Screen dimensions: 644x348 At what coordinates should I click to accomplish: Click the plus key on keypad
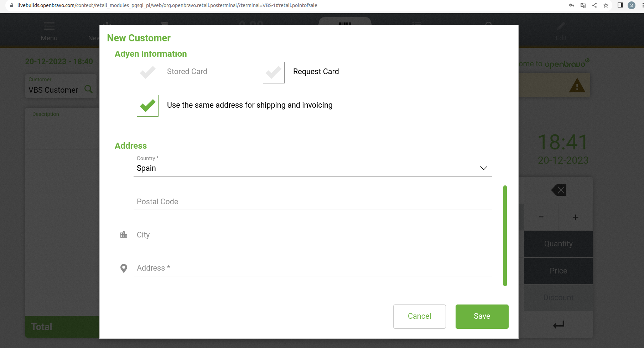[x=575, y=217]
